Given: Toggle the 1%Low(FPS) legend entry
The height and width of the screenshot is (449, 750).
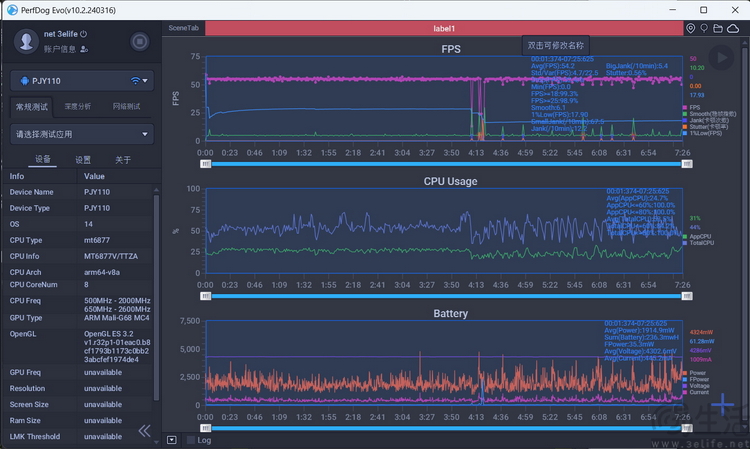Looking at the screenshot, I should 702,133.
